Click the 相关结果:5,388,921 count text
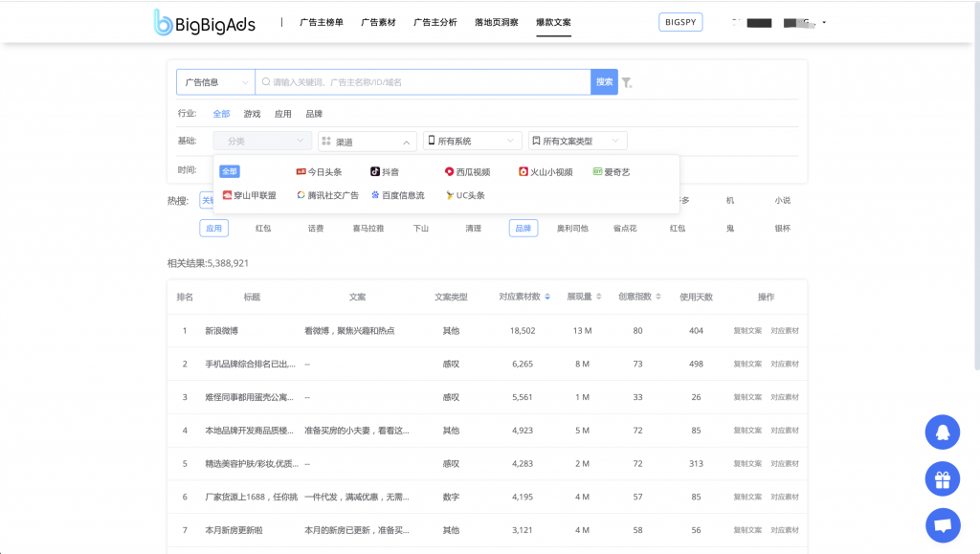Screen dimensions: 980x554 (208, 263)
